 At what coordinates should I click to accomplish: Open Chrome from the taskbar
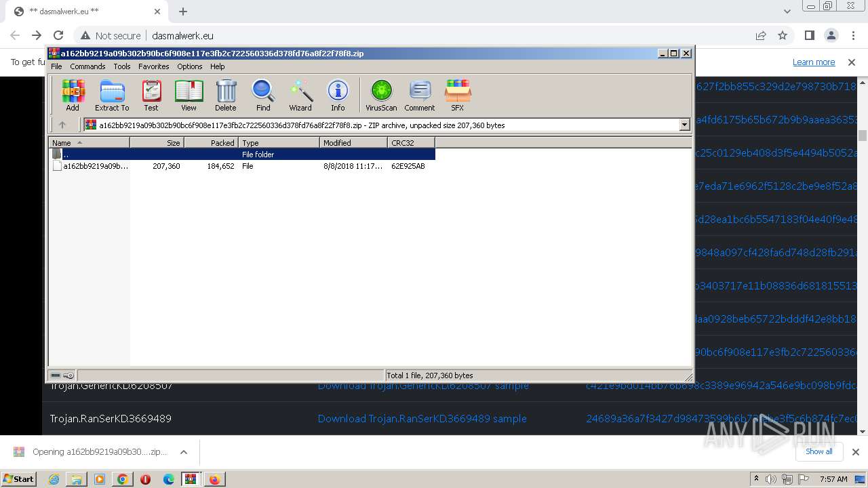pos(123,479)
